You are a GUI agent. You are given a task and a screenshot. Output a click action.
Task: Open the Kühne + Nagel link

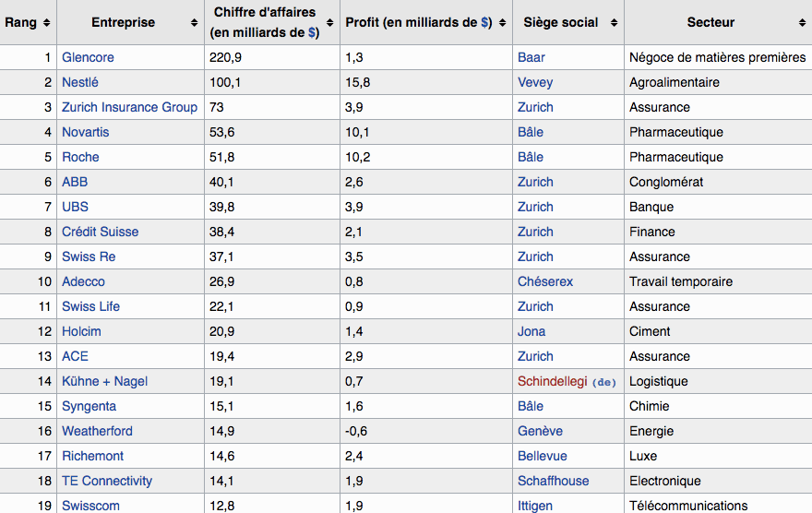(104, 381)
